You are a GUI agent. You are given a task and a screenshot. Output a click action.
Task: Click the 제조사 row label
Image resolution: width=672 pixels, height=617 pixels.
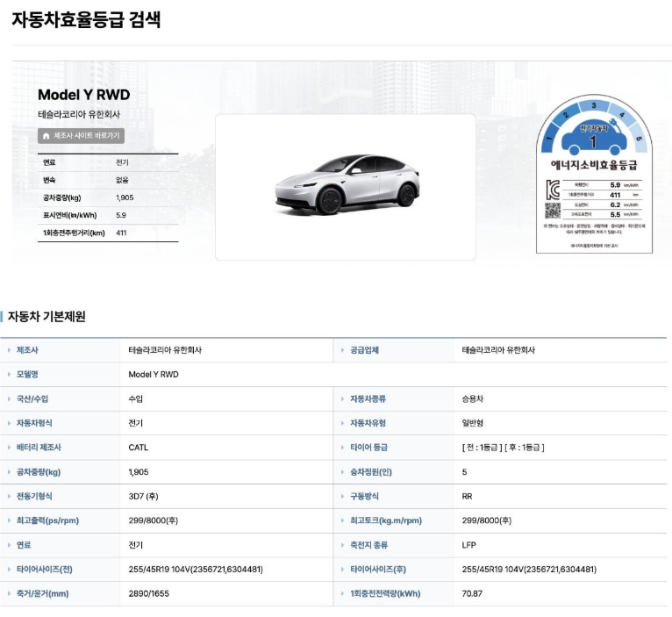tap(27, 350)
